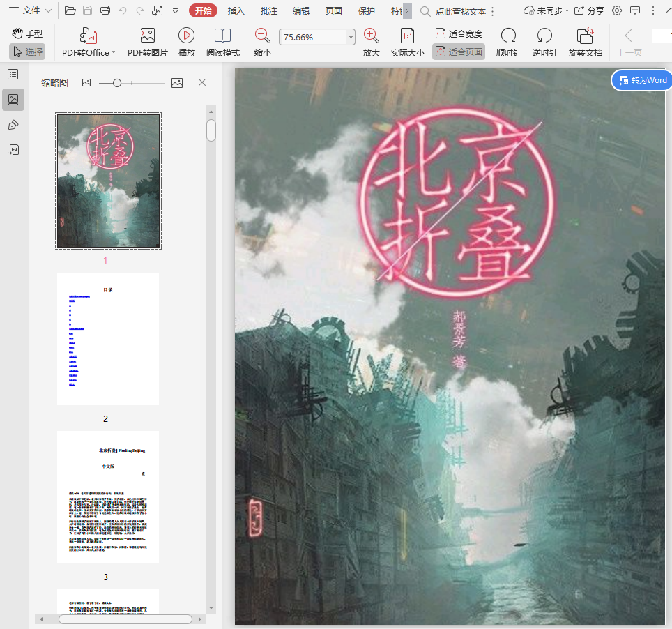Select the 手型 hand tool

pyautogui.click(x=27, y=33)
